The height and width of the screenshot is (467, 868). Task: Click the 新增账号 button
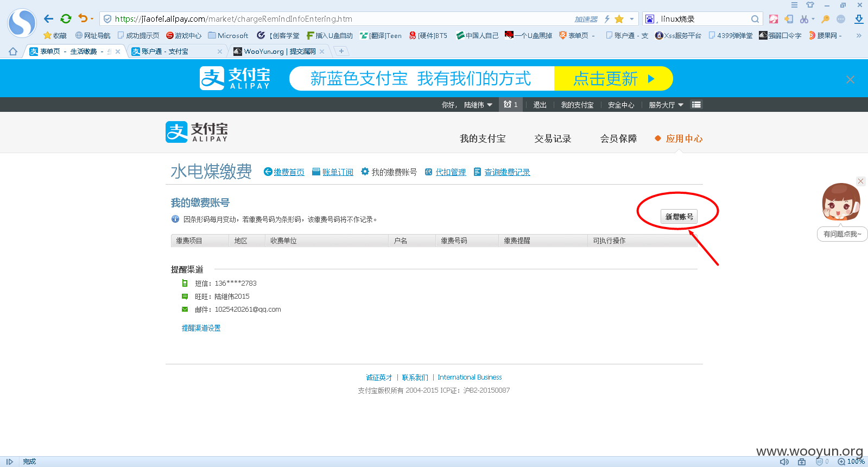pyautogui.click(x=679, y=217)
